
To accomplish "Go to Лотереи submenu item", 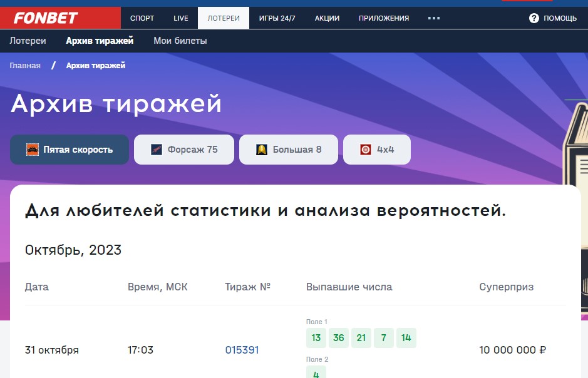I will [x=28, y=41].
